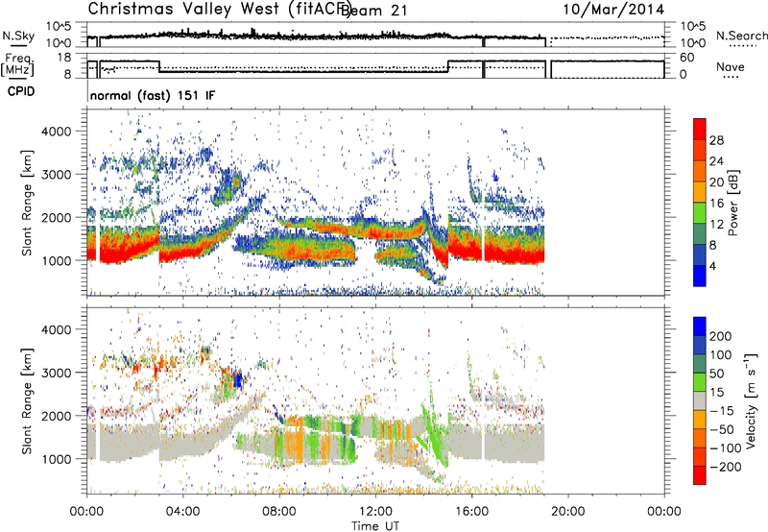The width and height of the screenshot is (768, 532).
Task: Click the 'Velocity [m s-1]' color bar title
Action: click(750, 400)
